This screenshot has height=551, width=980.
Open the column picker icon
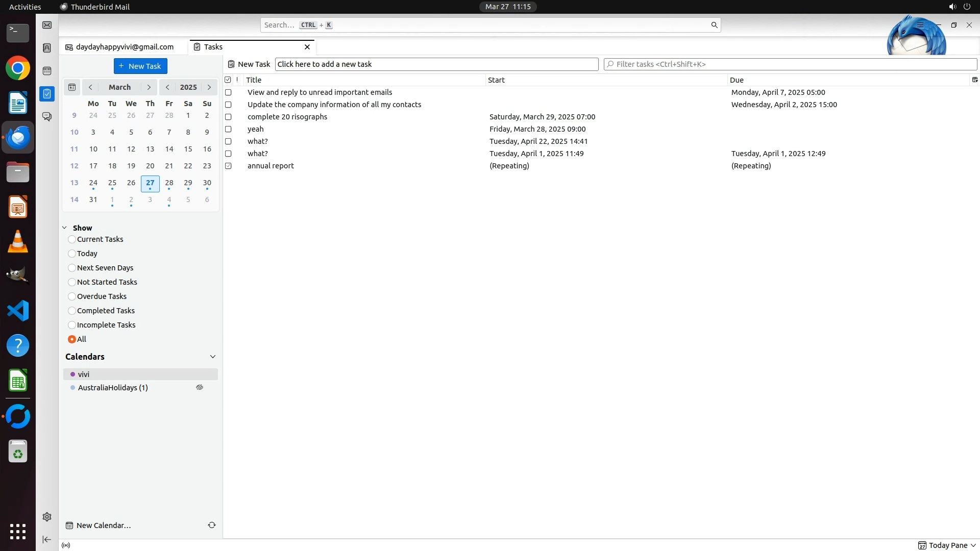click(x=974, y=80)
